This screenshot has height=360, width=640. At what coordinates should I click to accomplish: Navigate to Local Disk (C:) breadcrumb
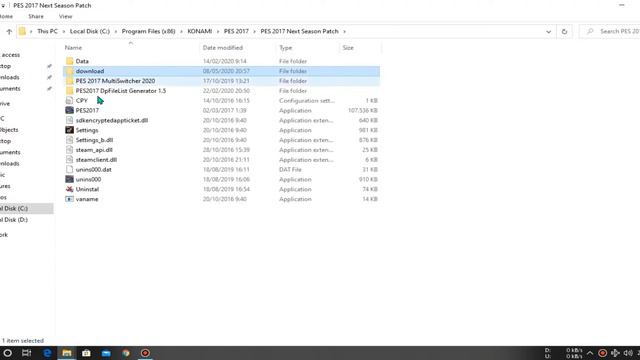point(90,31)
